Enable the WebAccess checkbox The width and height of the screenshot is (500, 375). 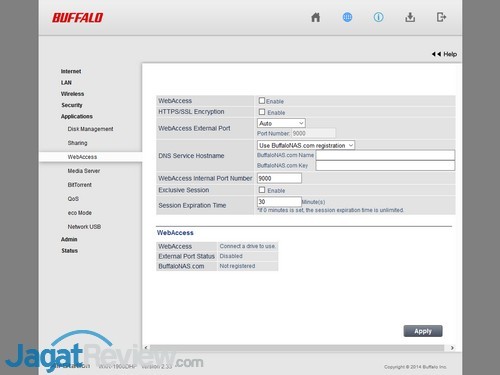click(262, 100)
